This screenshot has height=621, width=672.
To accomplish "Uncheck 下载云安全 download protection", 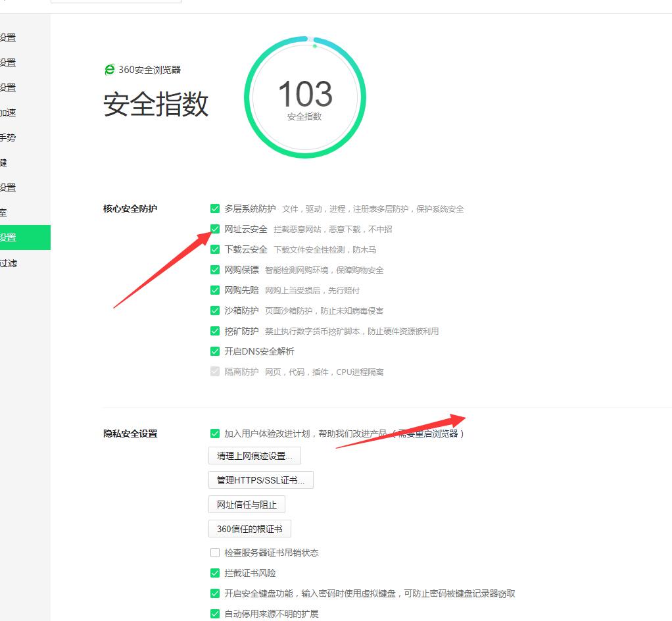I will [x=215, y=249].
